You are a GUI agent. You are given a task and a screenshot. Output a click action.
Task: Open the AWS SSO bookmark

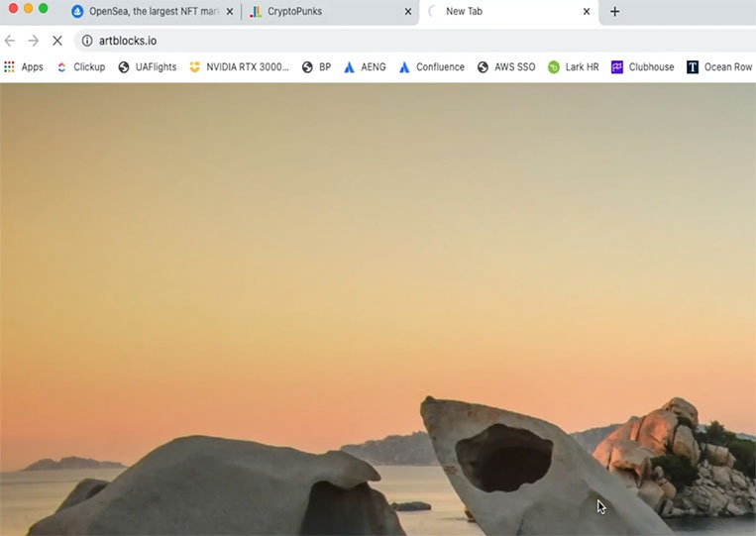[506, 67]
